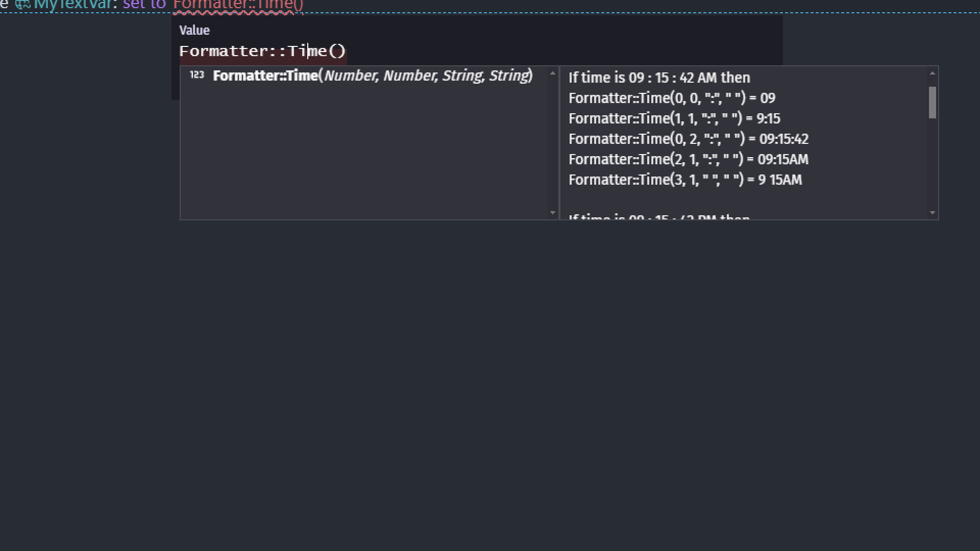Click the Value label above the input
This screenshot has width=980, height=551.
194,31
